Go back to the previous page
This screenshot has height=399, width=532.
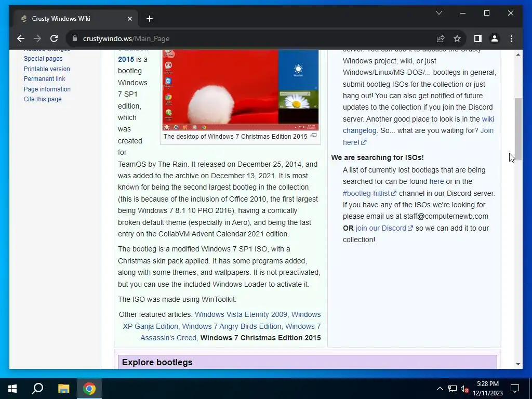(x=21, y=38)
